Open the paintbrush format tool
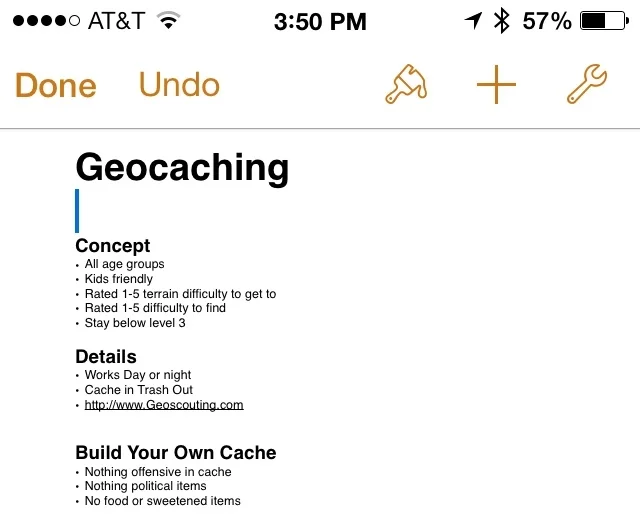 coord(406,85)
